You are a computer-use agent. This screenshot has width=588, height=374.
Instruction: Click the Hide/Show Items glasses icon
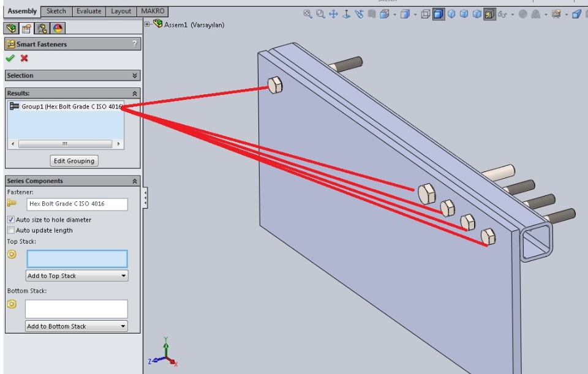pos(502,14)
